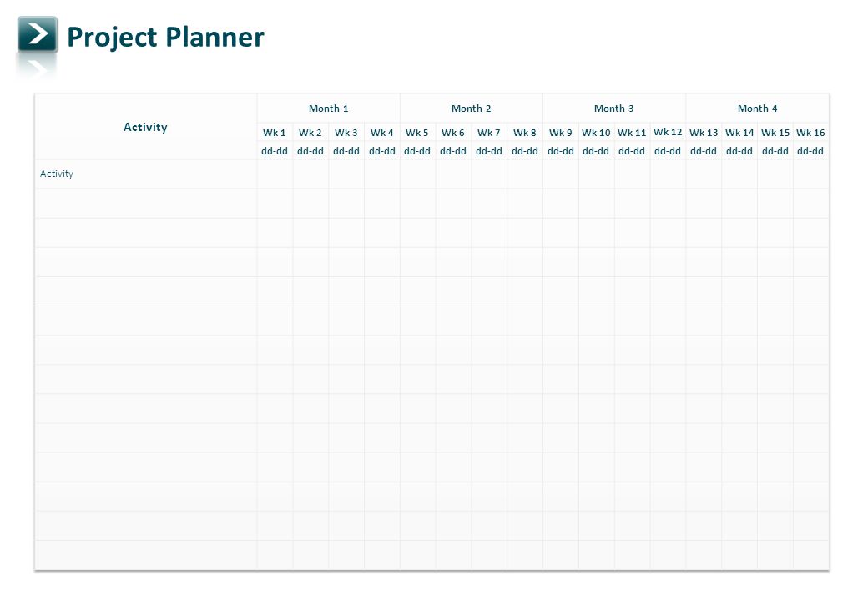This screenshot has width=868, height=601.
Task: Click the Month 1 header cell
Action: [328, 109]
